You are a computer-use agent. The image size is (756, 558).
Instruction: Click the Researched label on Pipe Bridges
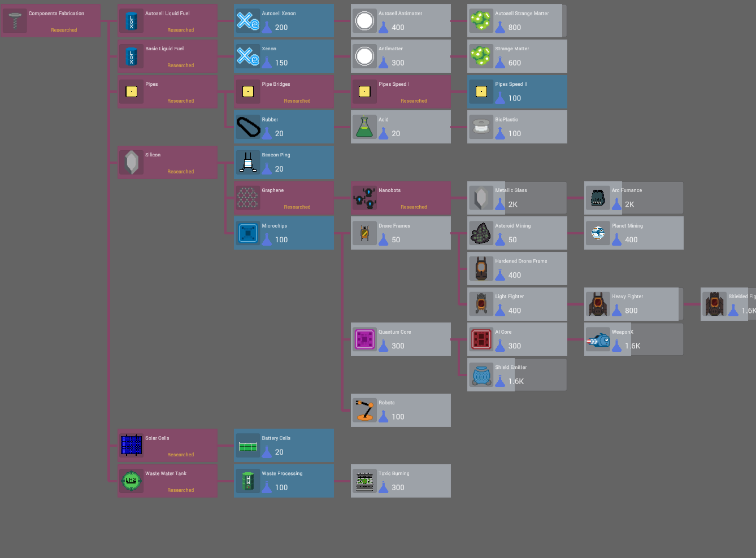(x=297, y=101)
